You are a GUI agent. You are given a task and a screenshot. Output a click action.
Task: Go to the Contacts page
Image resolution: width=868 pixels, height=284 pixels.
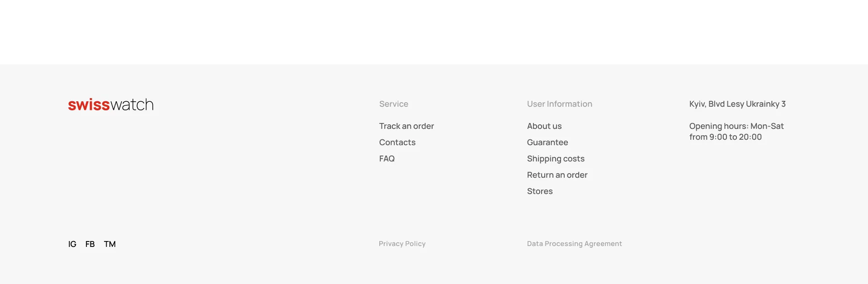397,142
